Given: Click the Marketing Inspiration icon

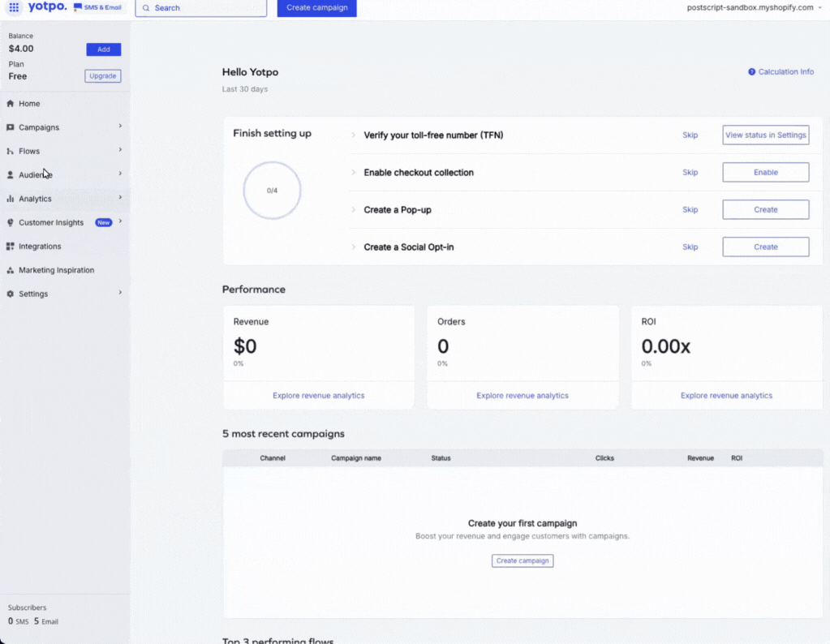Looking at the screenshot, I should coord(11,270).
